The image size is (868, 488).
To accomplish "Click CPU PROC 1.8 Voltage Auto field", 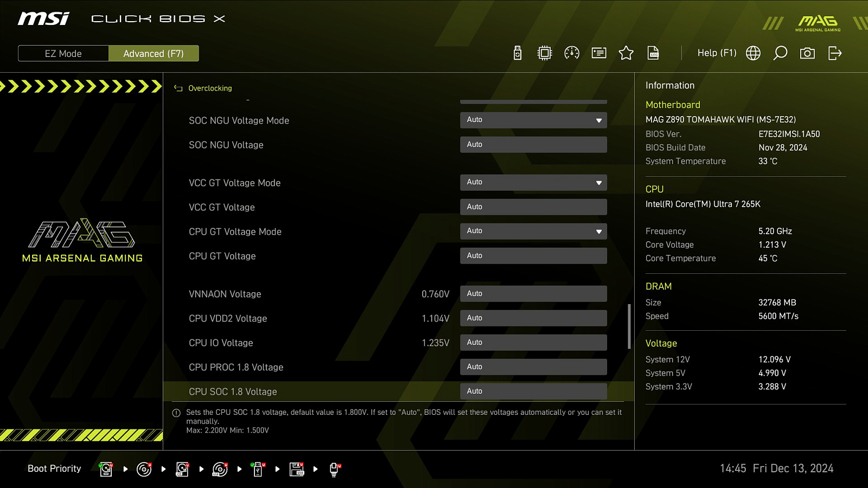I will pyautogui.click(x=533, y=367).
